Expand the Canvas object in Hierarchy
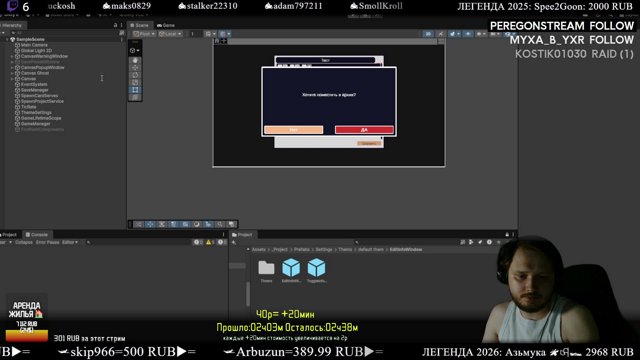The image size is (640, 360). point(12,79)
